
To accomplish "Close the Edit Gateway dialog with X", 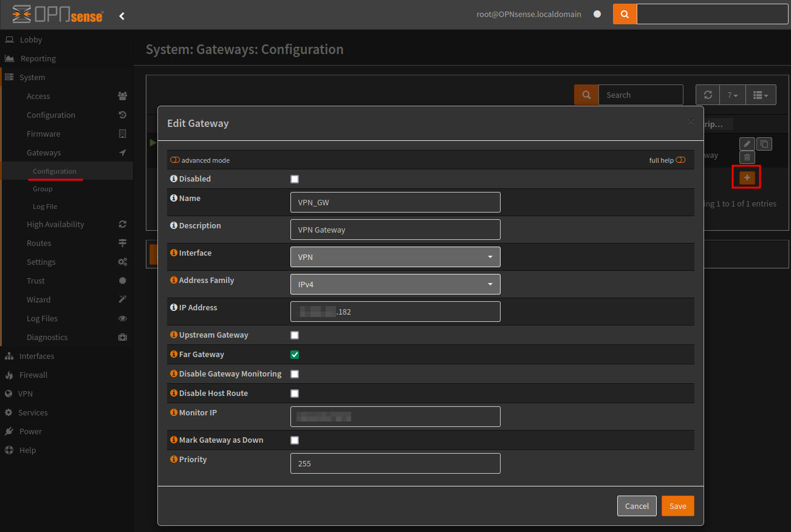I will pyautogui.click(x=691, y=121).
